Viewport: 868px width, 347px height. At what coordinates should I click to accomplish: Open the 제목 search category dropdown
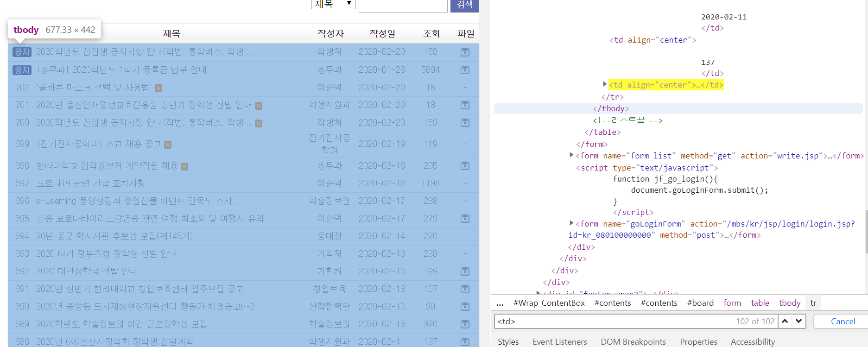pyautogui.click(x=333, y=4)
